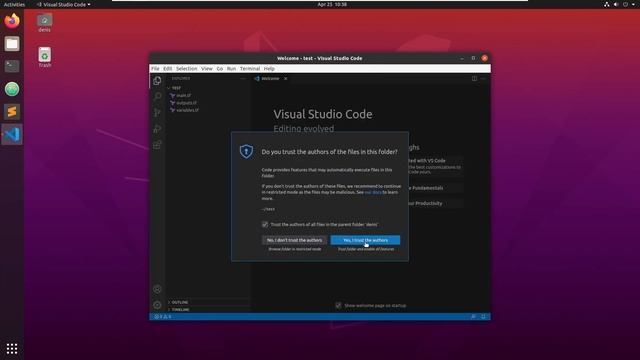Open Sublime Text from the dock
The width and height of the screenshot is (640, 360).
12,111
